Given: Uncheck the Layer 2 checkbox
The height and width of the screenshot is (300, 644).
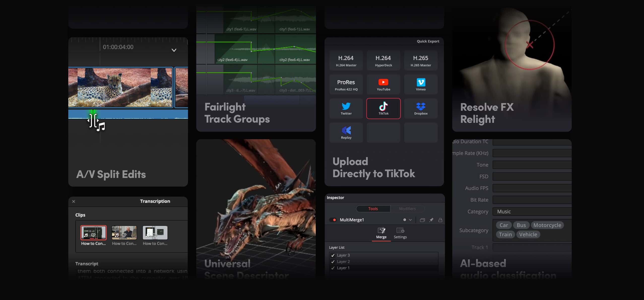Looking at the screenshot, I should point(333,261).
